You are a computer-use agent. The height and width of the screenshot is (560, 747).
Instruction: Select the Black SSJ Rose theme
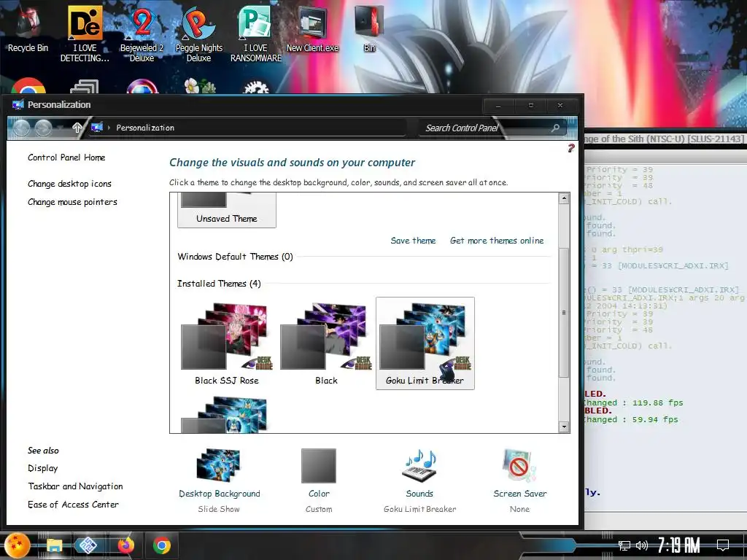coord(226,344)
